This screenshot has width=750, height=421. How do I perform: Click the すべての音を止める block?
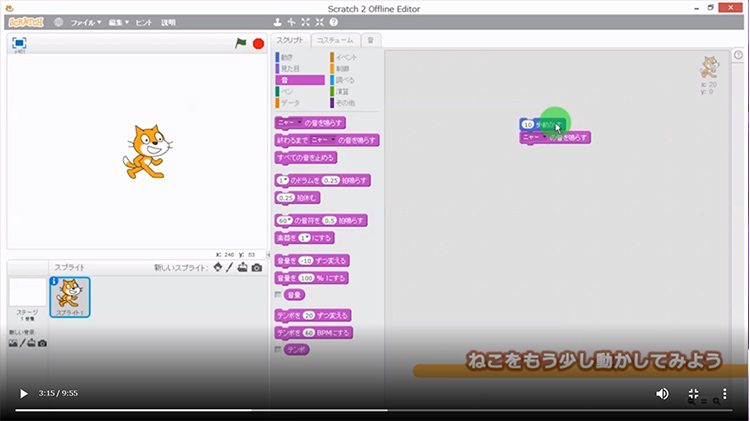pyautogui.click(x=306, y=157)
